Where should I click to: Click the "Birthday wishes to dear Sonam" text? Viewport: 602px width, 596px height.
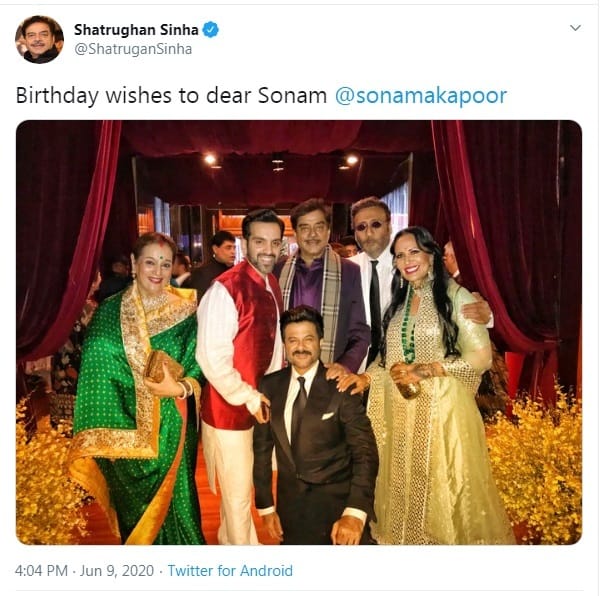(171, 96)
